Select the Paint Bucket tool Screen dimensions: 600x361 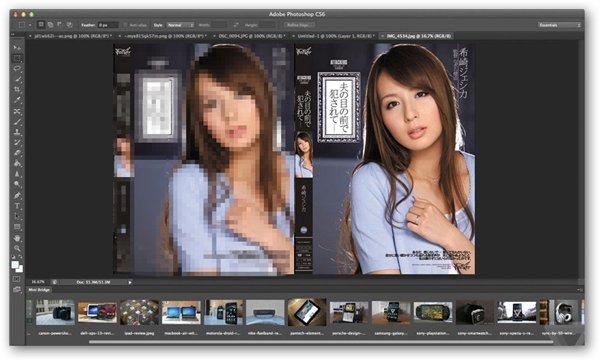click(x=17, y=163)
